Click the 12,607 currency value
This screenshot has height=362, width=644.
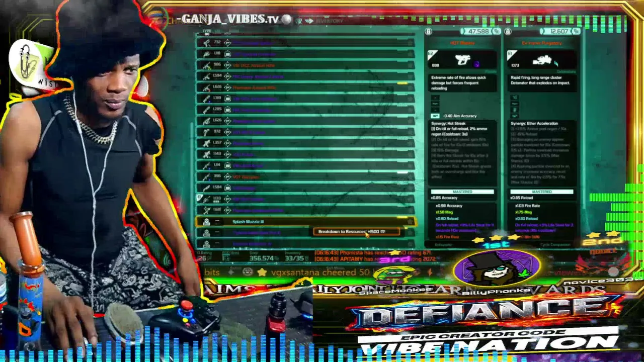coord(559,32)
